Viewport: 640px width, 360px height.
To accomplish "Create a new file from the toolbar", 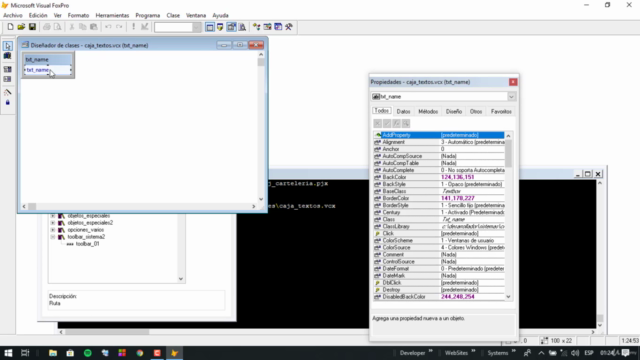I will coord(10,27).
